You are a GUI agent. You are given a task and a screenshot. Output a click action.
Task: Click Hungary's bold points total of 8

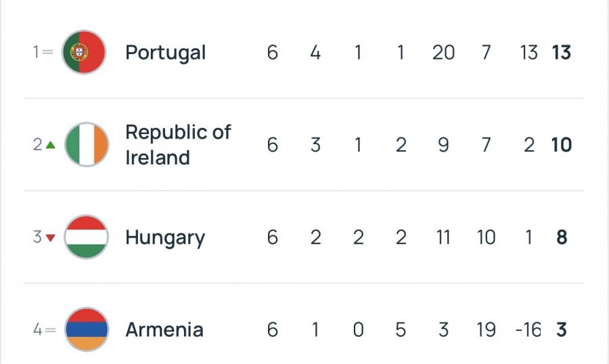pyautogui.click(x=561, y=237)
